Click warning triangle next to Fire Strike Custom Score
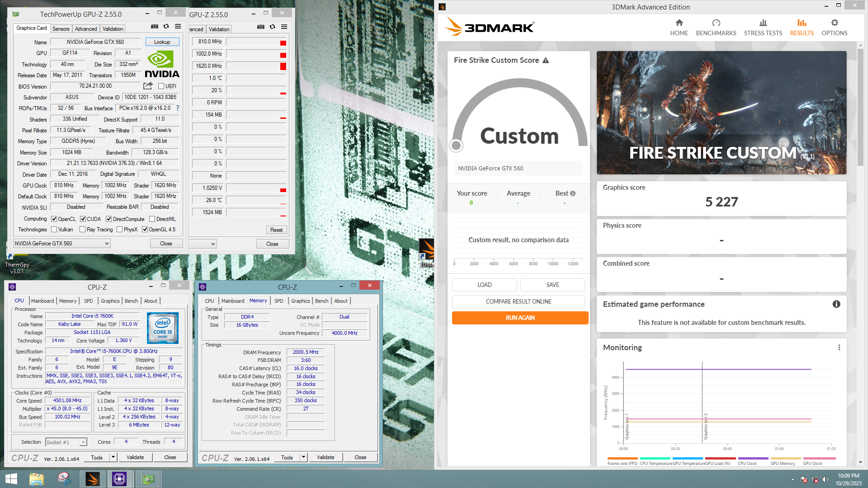The width and height of the screenshot is (868, 488). coord(546,60)
